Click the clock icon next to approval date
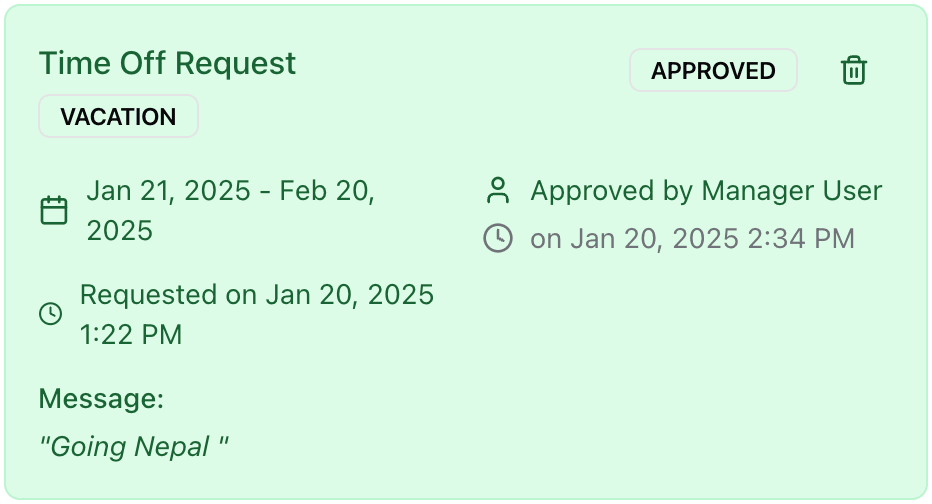The height and width of the screenshot is (504, 932). [x=498, y=238]
